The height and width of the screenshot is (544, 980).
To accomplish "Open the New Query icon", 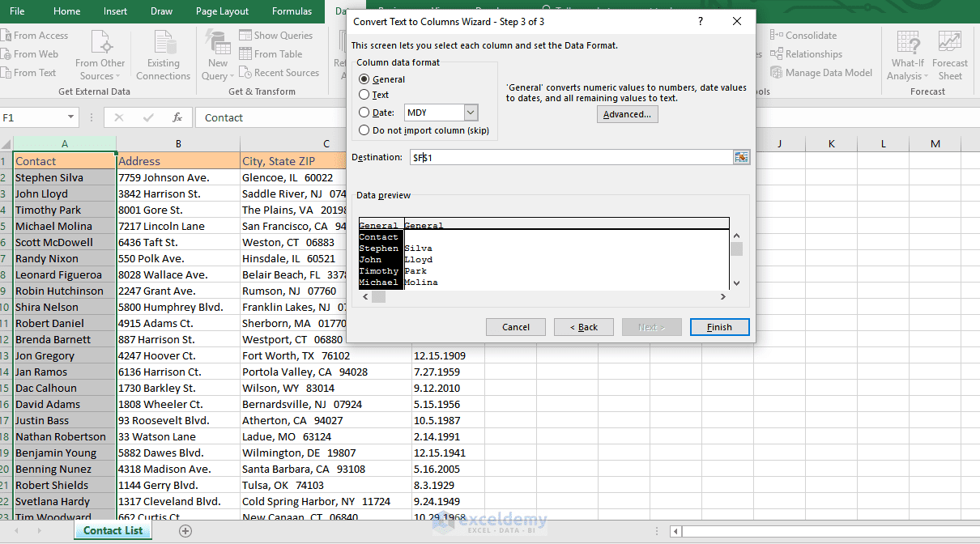I will (x=218, y=42).
